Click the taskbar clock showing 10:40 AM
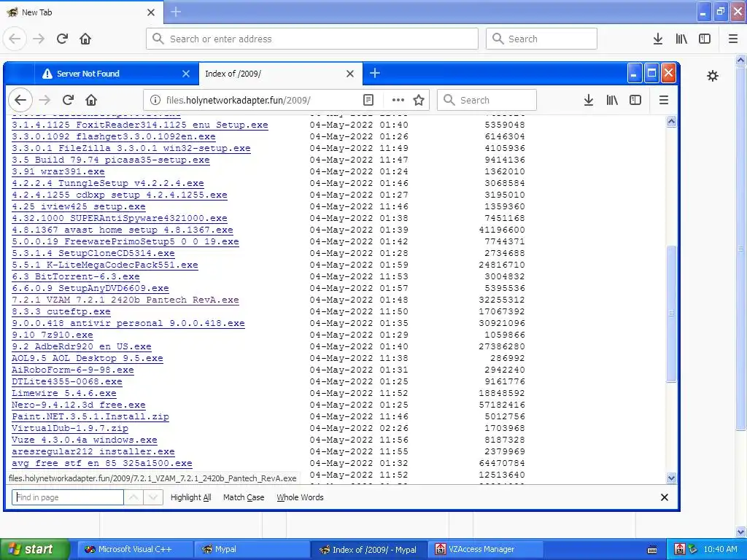 pyautogui.click(x=720, y=549)
